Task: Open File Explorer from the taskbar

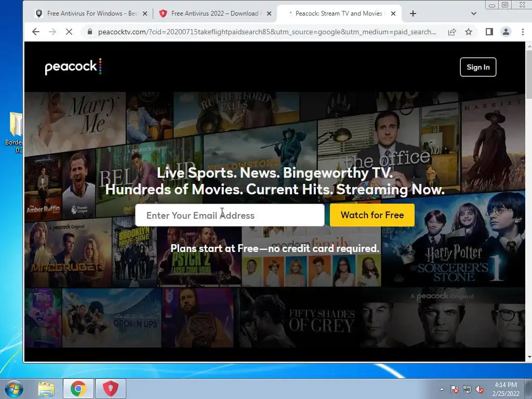Action: [x=46, y=389]
